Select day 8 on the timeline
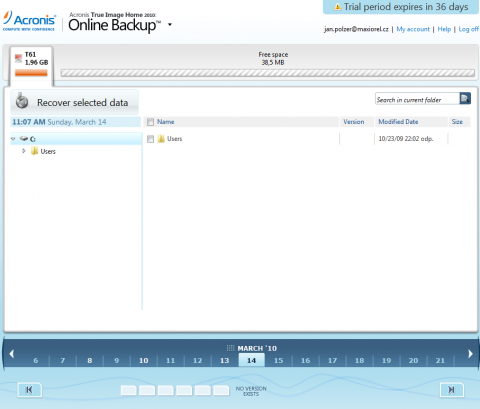The width and height of the screenshot is (480, 409). point(90,360)
